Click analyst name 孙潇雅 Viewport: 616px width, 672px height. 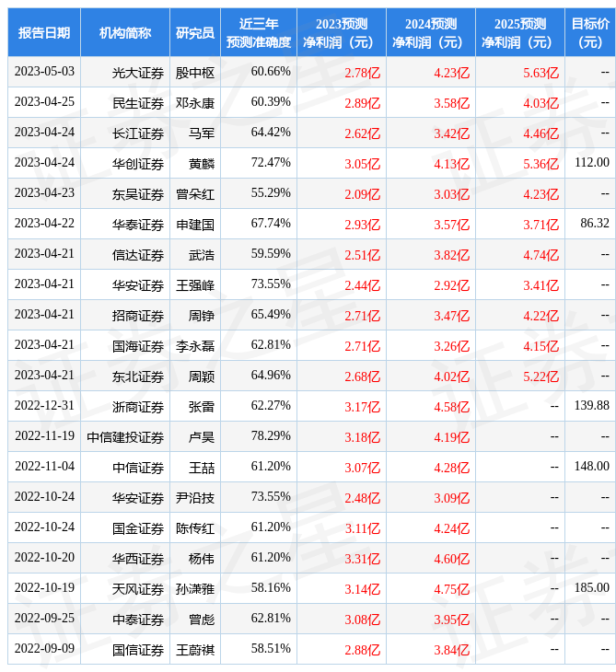point(195,589)
